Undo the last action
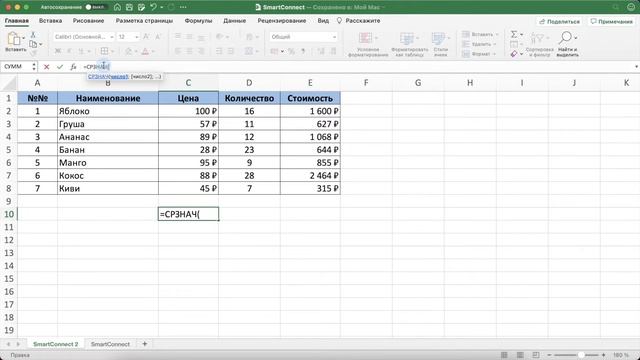 click(x=153, y=7)
